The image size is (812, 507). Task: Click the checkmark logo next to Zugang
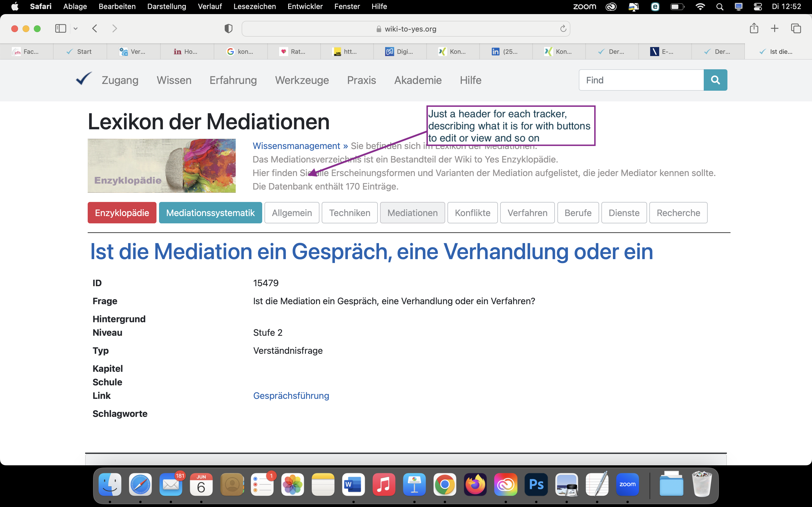(83, 79)
